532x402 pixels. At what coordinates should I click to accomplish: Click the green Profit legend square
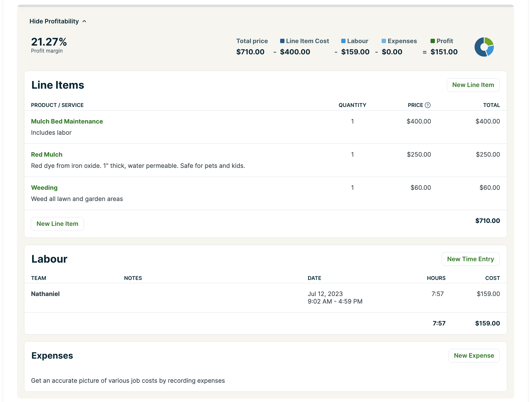click(x=432, y=41)
